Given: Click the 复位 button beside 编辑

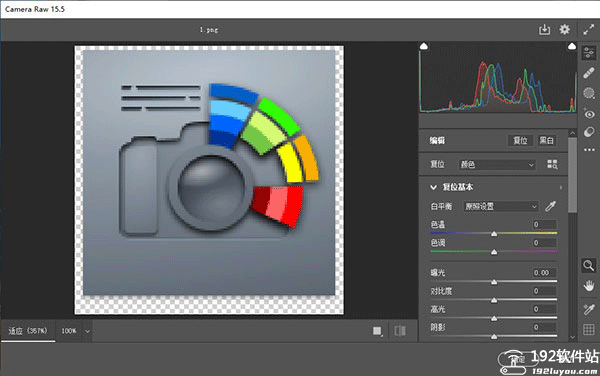Looking at the screenshot, I should (x=520, y=140).
